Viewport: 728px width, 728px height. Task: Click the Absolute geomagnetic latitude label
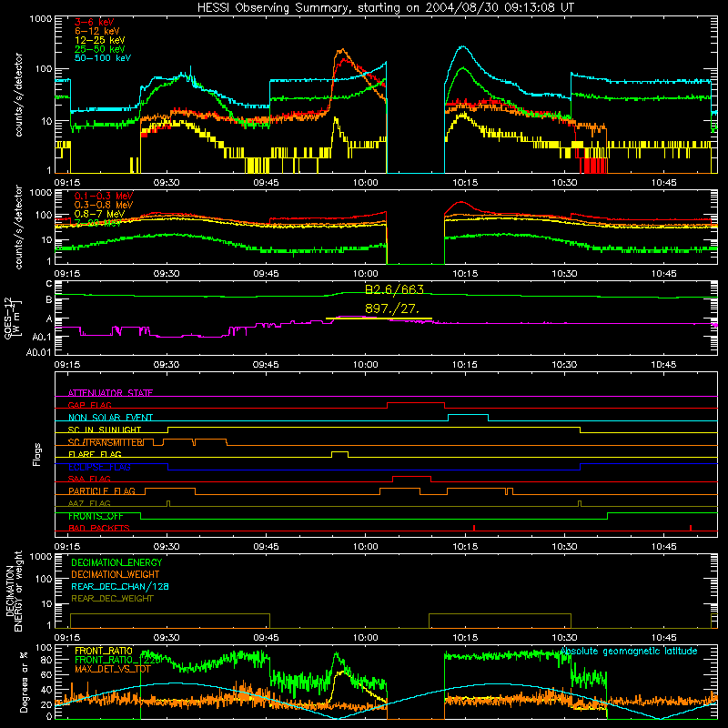tap(629, 651)
